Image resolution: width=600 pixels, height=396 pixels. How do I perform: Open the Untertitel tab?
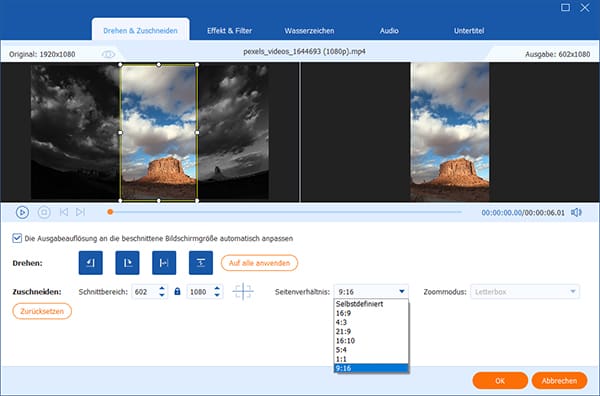469,31
